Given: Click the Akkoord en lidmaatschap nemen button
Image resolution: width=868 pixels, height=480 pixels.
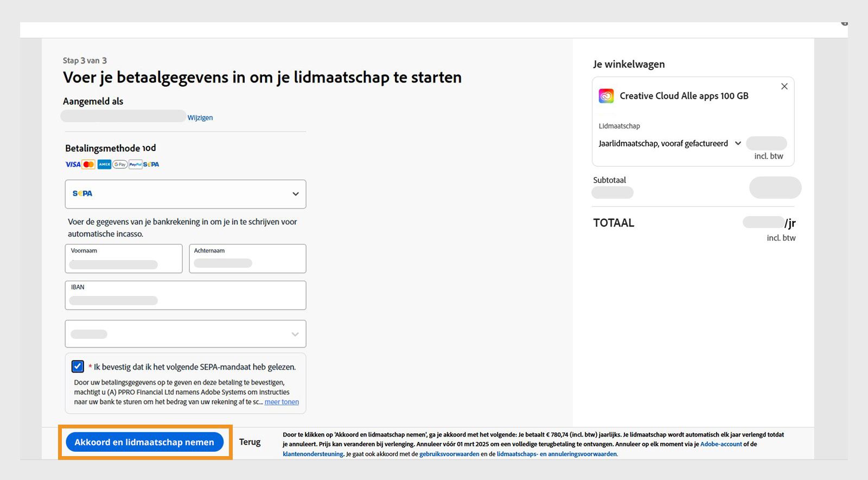Looking at the screenshot, I should click(x=145, y=442).
